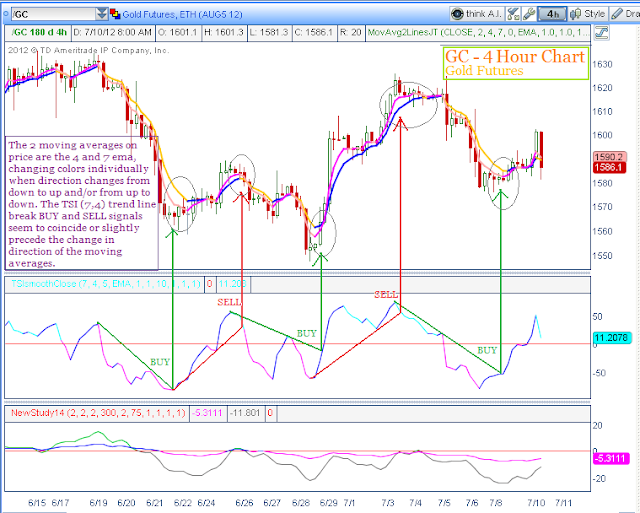The image size is (640, 513).
Task: Click the small circle icon left of symbol box
Action: tap(6, 14)
